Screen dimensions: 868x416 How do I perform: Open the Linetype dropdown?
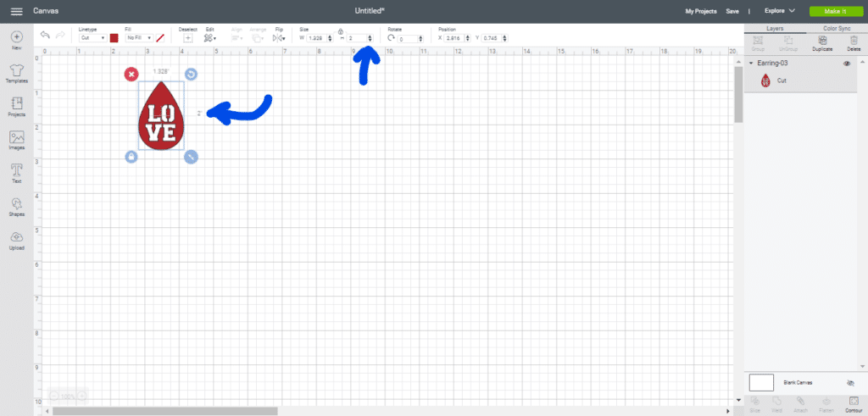click(92, 38)
